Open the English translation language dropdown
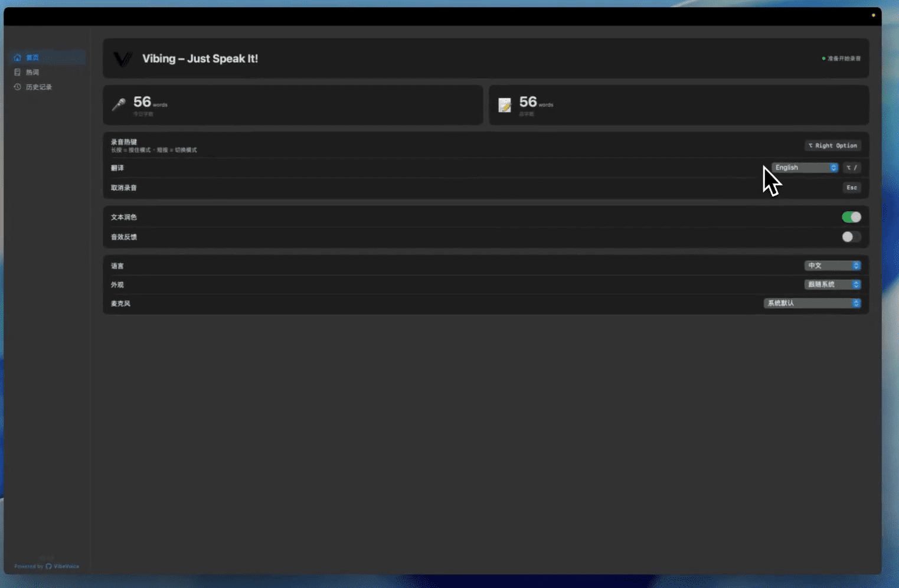The width and height of the screenshot is (899, 588). (x=805, y=168)
